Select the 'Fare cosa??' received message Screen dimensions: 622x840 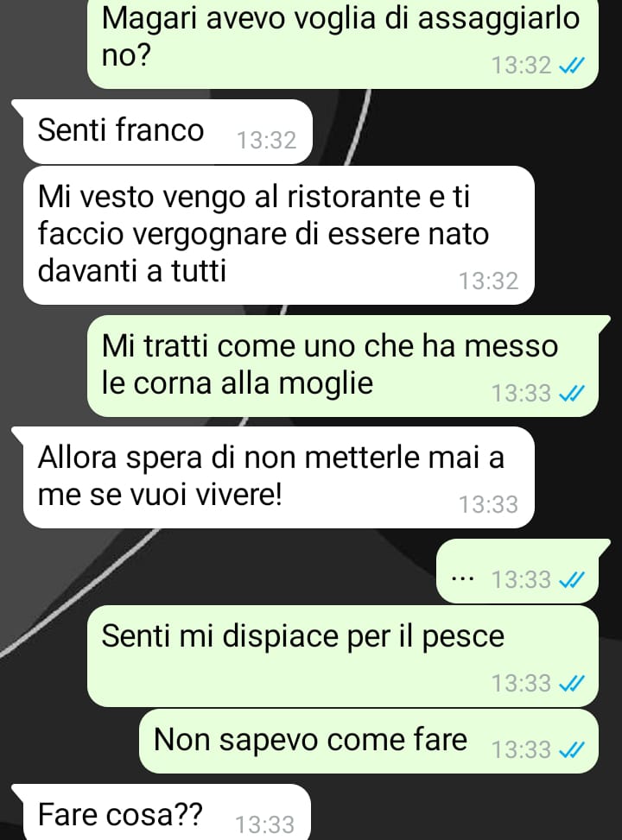pyautogui.click(x=162, y=812)
